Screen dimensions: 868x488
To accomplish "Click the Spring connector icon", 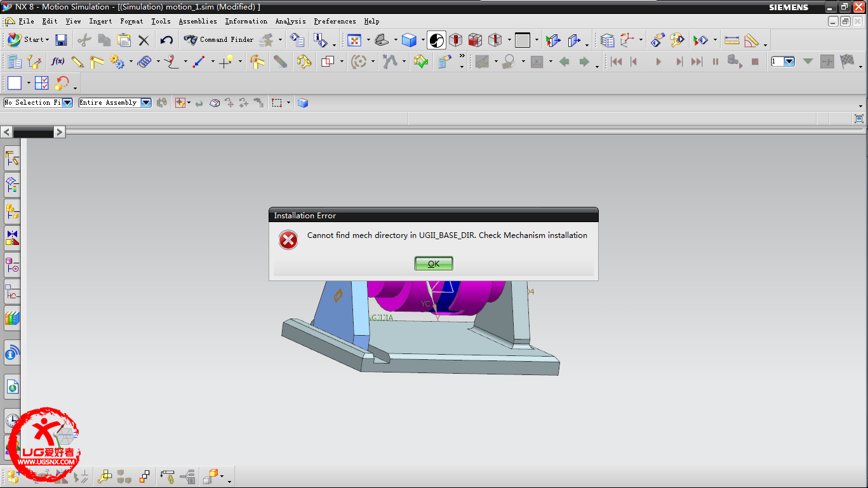I will pyautogui.click(x=144, y=62).
